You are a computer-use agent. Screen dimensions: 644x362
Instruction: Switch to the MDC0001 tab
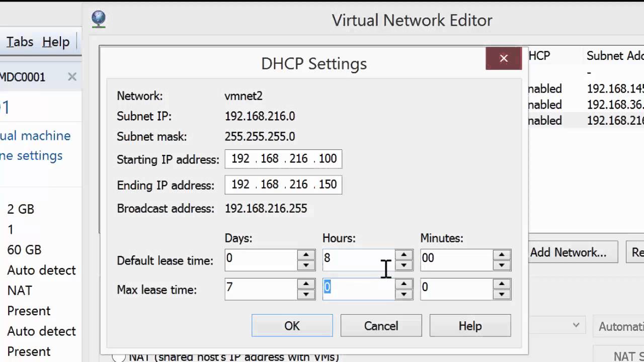[23, 77]
